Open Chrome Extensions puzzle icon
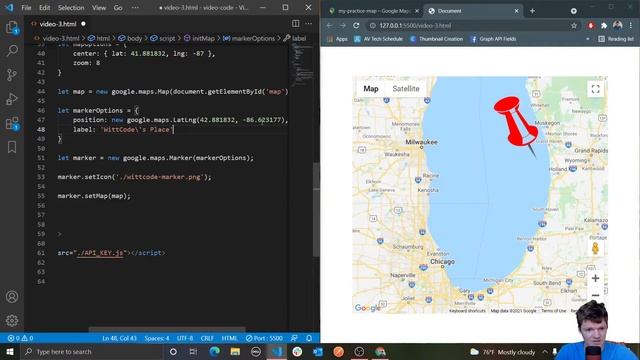Screen dimensions: 640x360 point(604,25)
